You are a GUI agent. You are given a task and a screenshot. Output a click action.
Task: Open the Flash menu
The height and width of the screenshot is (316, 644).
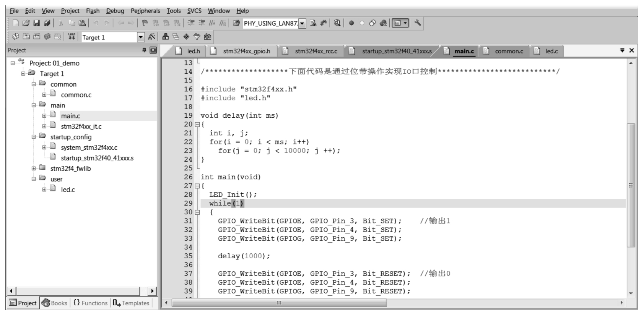pos(93,11)
